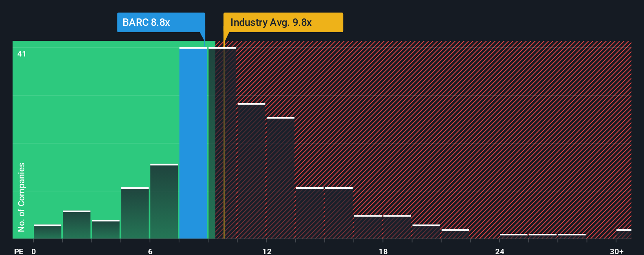The image size is (644, 255).
Task: Click the histogram bar above PE 6
Action: pyautogui.click(x=164, y=201)
